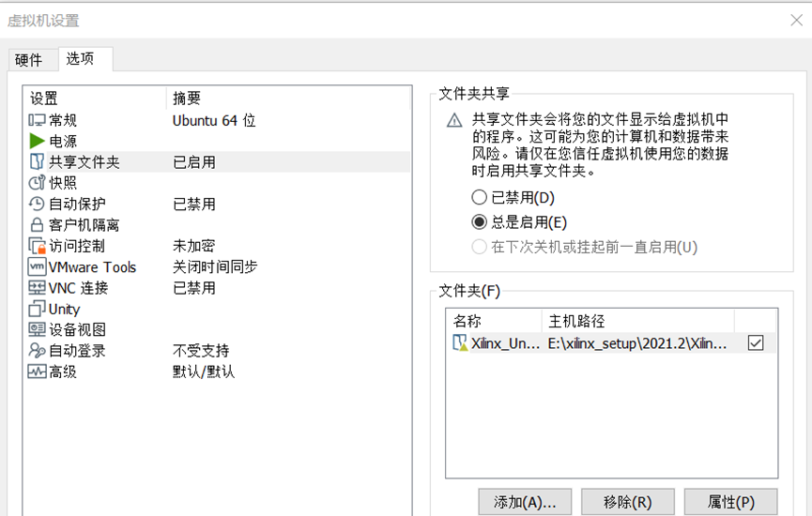Viewport: 812px width, 516px height.
Task: Select the 常规 settings row label
Action: 63,120
